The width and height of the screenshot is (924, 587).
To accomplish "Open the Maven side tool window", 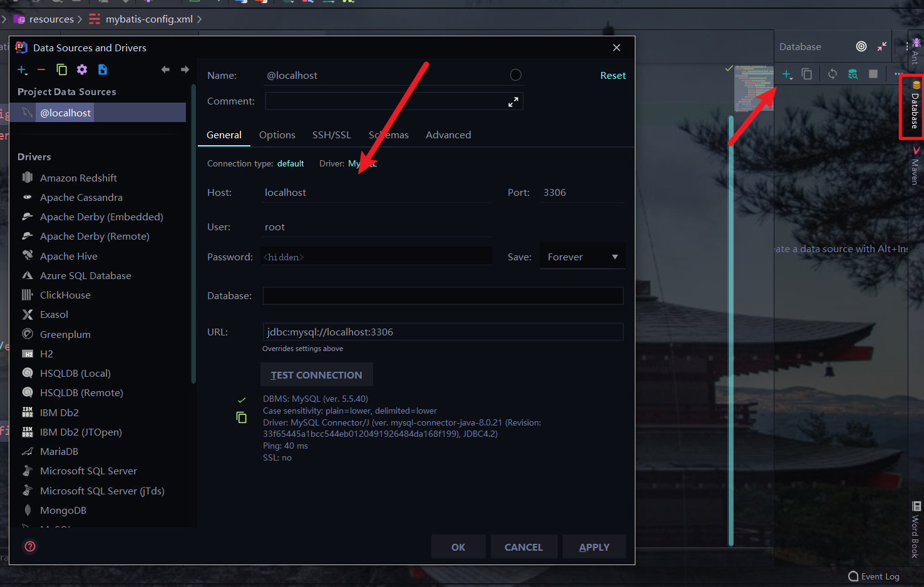I will tap(916, 166).
